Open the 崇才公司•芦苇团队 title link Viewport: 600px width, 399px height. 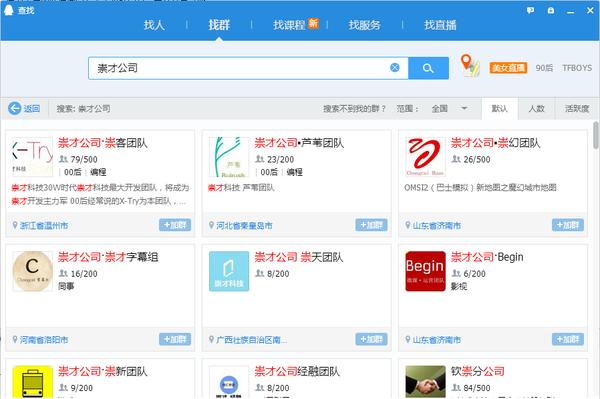(x=299, y=143)
